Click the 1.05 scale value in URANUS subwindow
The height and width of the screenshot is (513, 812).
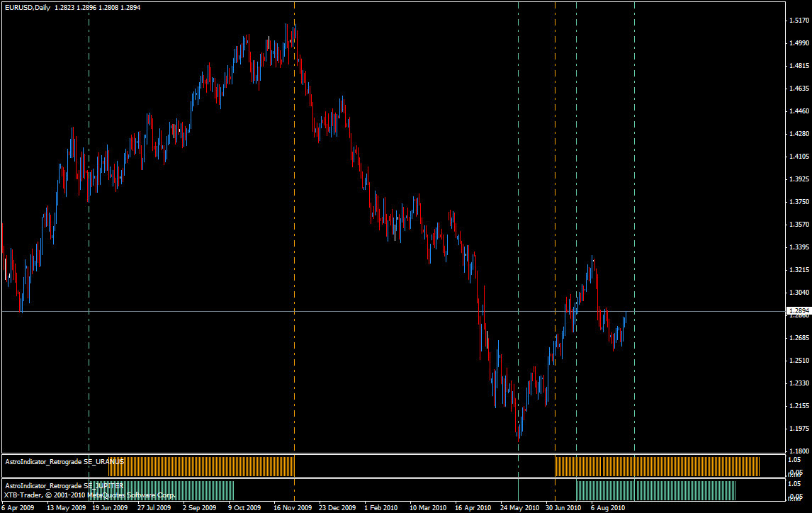(x=794, y=460)
